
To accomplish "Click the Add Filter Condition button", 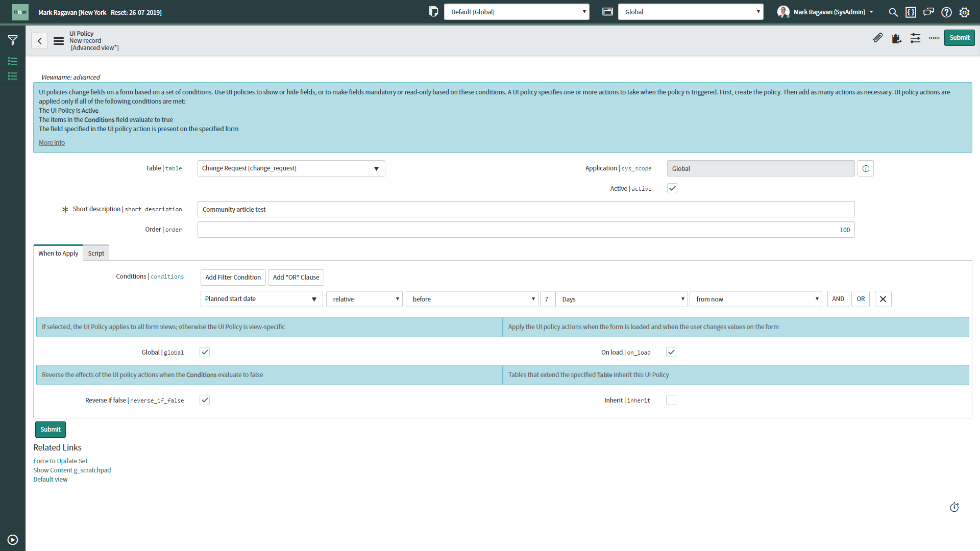I will pyautogui.click(x=232, y=277).
